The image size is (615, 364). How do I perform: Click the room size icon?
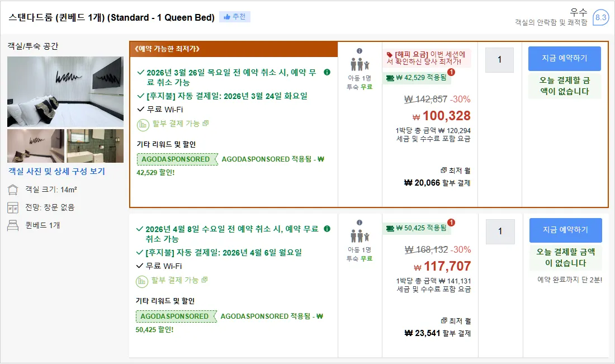pyautogui.click(x=13, y=190)
